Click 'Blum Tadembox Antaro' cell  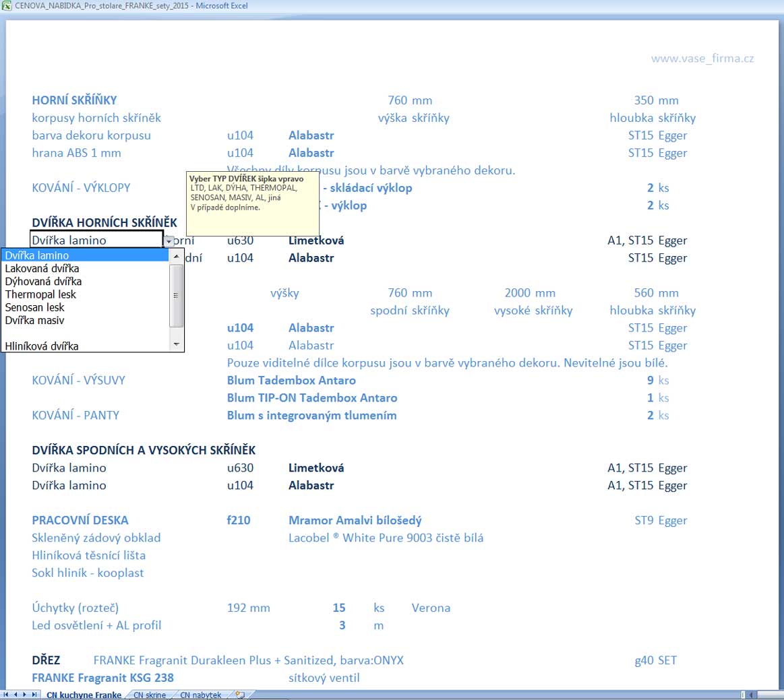tap(291, 380)
